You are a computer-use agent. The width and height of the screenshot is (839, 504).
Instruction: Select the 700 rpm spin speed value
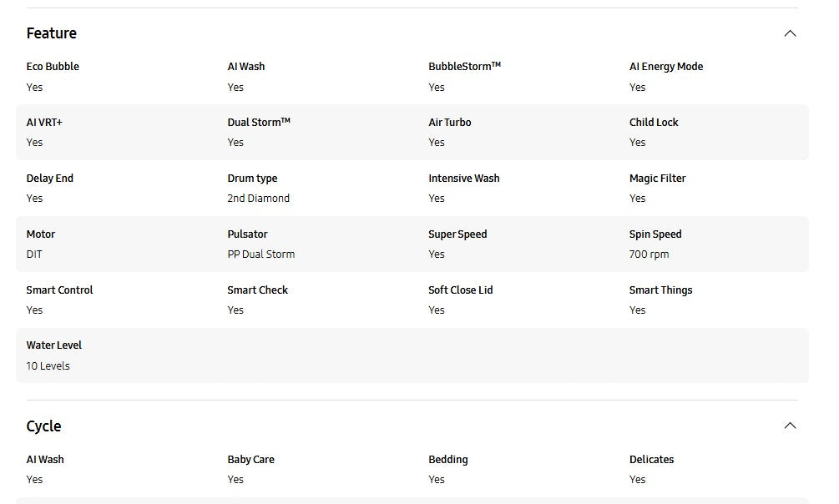tap(649, 255)
